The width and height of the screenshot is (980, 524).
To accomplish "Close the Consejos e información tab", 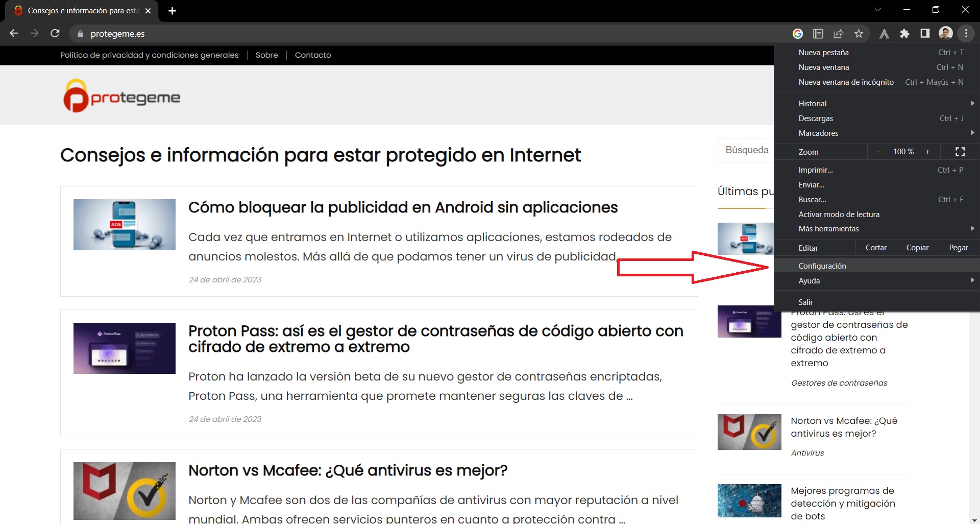I will (148, 11).
